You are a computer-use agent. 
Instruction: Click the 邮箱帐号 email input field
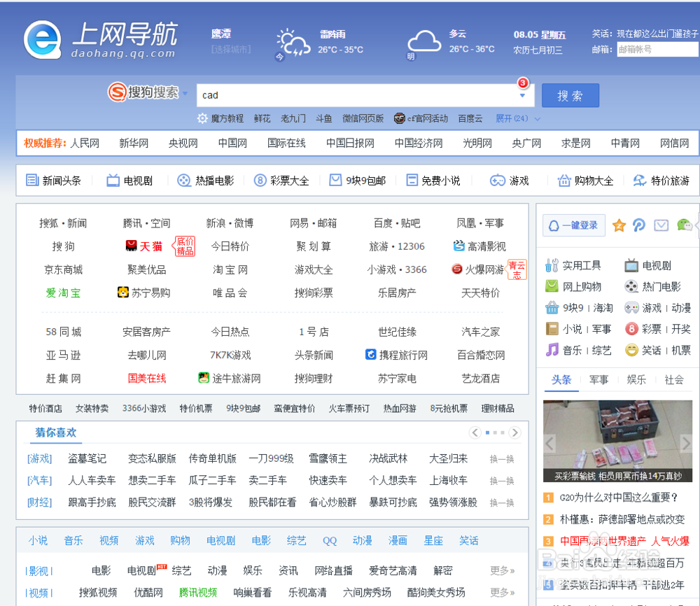[657, 50]
